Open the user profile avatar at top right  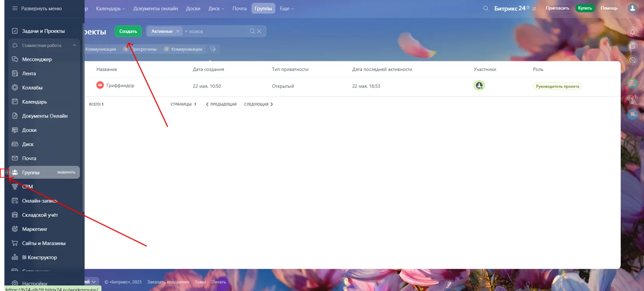(632, 8)
